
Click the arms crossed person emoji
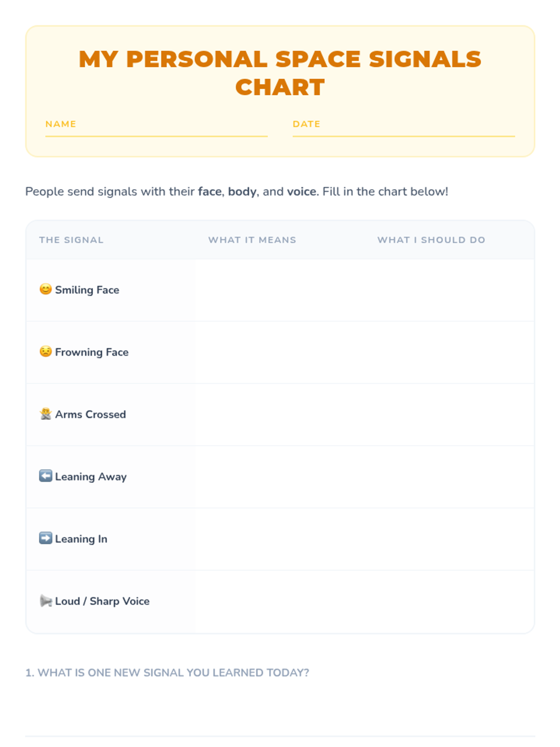tap(45, 414)
